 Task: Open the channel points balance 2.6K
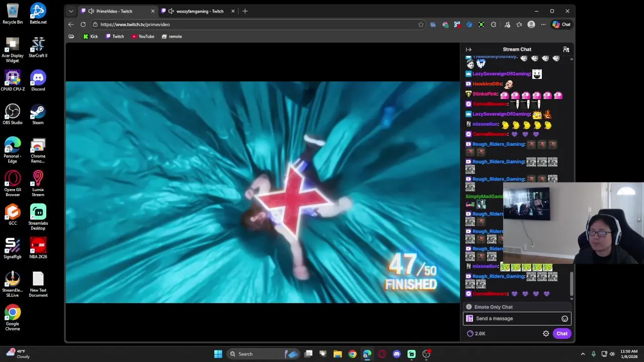(x=476, y=333)
